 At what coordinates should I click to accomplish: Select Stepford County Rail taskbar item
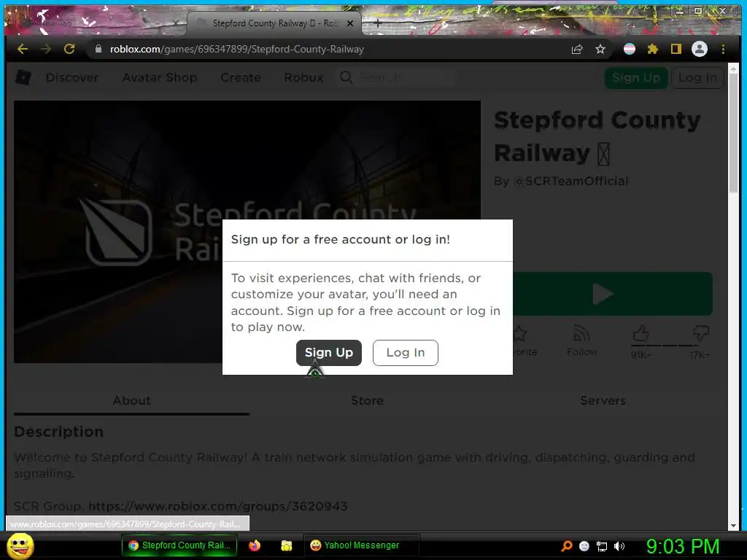tap(179, 545)
